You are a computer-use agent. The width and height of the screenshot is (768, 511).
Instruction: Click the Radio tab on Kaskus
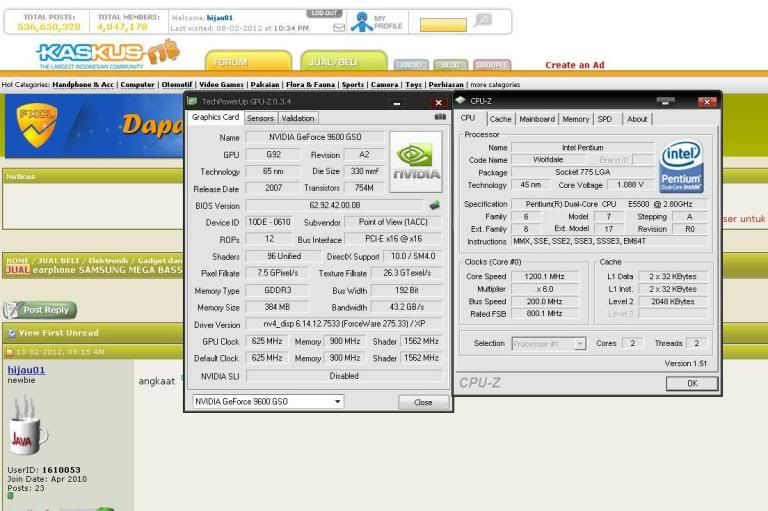click(x=411, y=65)
